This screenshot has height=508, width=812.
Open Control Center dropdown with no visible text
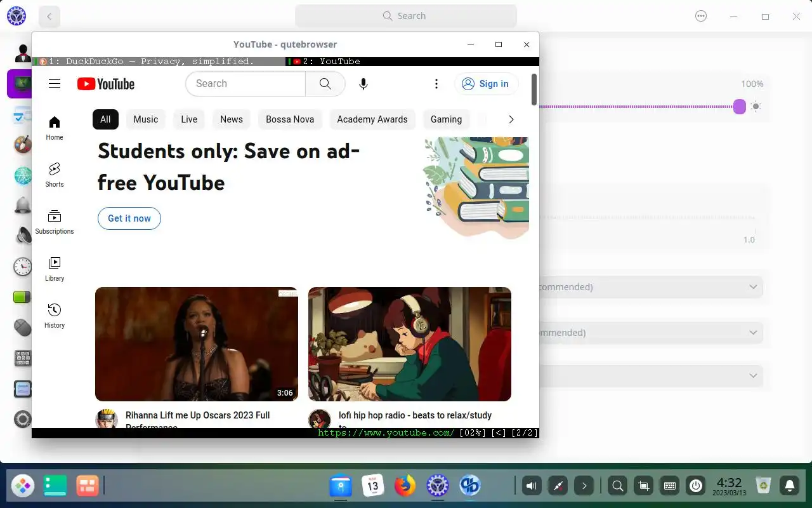pos(650,376)
